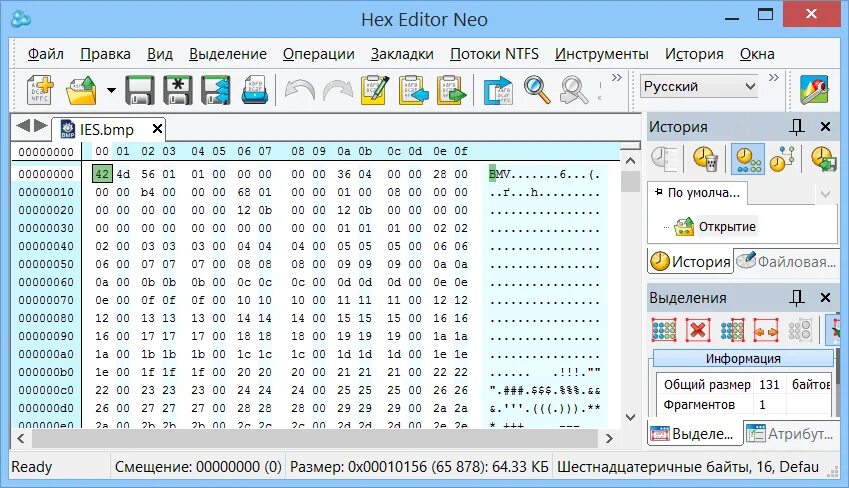The width and height of the screenshot is (849, 488).
Task: Click the orange arrows selection icon
Action: coord(766,330)
